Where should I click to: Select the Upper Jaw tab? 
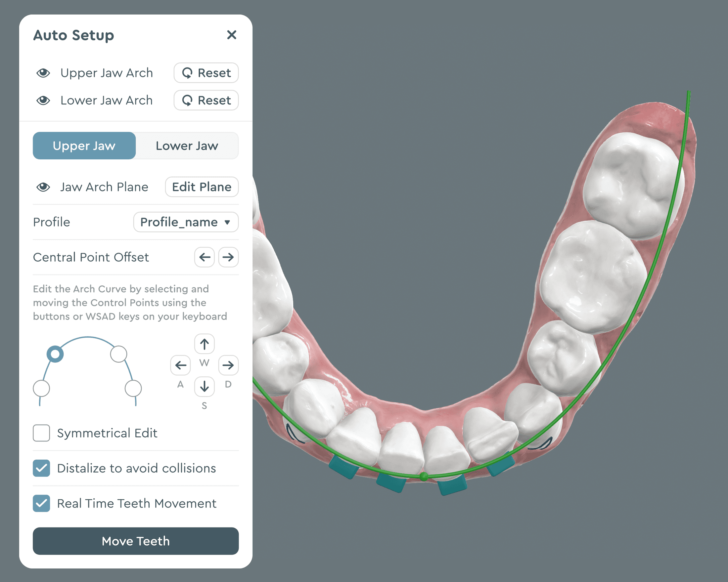click(x=84, y=146)
